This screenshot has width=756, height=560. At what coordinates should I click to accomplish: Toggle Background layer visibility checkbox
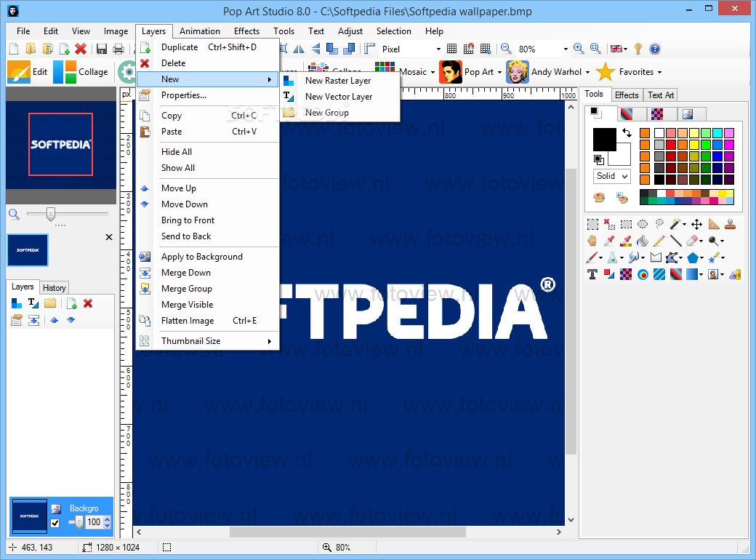pos(55,523)
